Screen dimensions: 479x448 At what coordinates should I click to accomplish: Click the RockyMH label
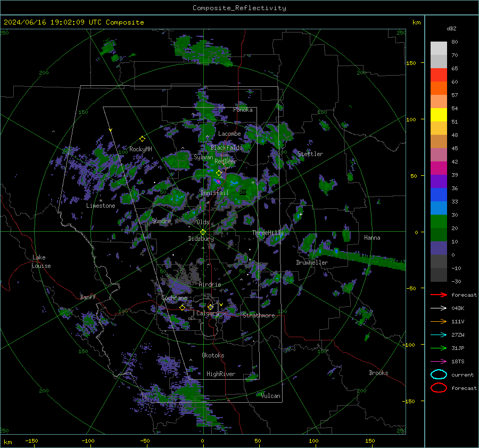[x=141, y=149]
